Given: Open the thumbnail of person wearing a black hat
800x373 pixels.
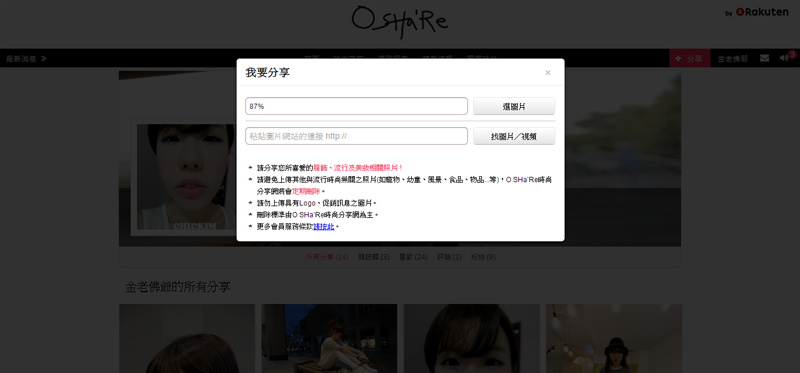Looking at the screenshot, I should coord(614,338).
